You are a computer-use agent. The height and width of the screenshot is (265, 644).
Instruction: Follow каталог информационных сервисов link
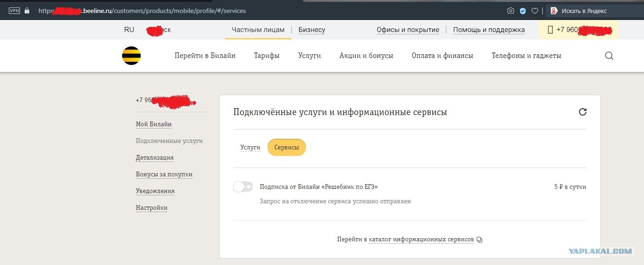pyautogui.click(x=422, y=239)
